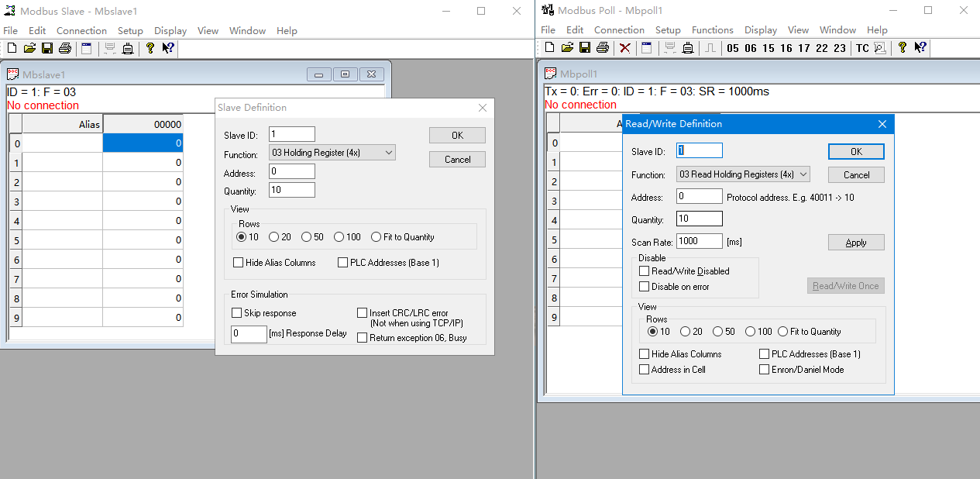980x479 pixels.
Task: Click the Print icon in Modbus Slave toolbar
Action: (x=65, y=48)
